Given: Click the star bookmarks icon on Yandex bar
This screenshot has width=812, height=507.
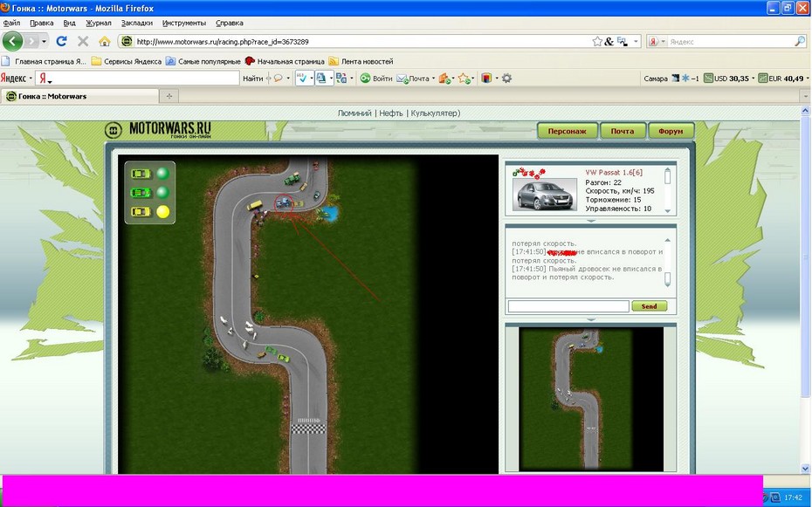Looking at the screenshot, I should 464,79.
